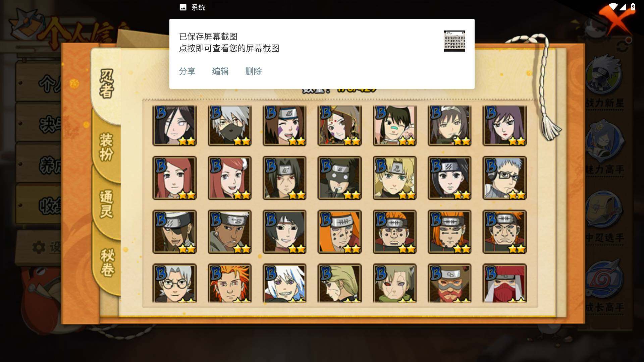The image size is (644, 362).
Task: Choose white-haired glasses ninja in second row
Action: click(x=504, y=178)
